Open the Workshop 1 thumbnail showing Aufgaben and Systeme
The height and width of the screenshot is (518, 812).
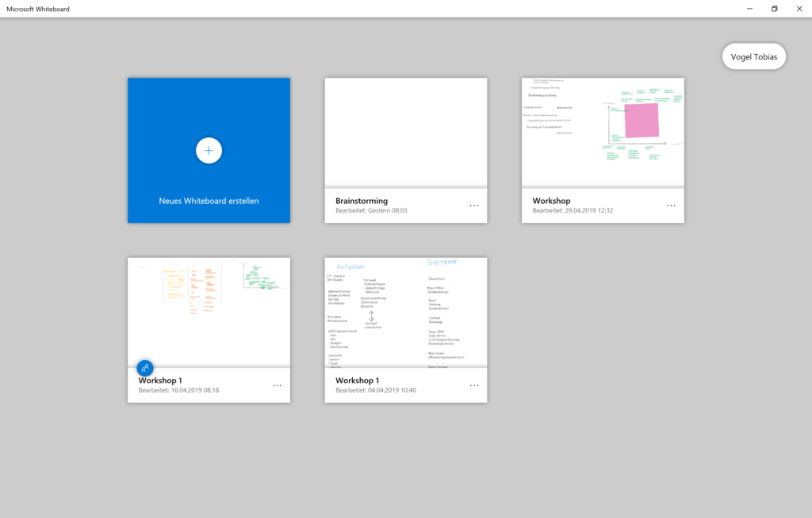tap(406, 313)
